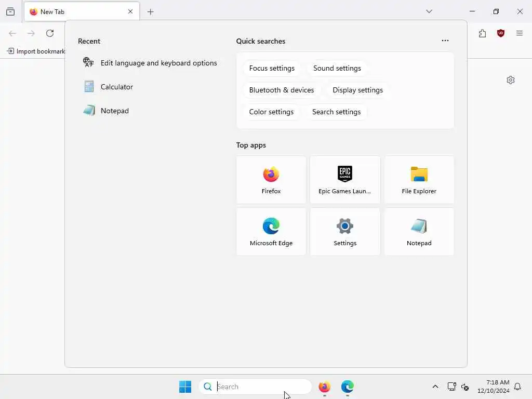Choose Color settings quick search
Viewport: 532px width, 399px height.
coord(271,112)
